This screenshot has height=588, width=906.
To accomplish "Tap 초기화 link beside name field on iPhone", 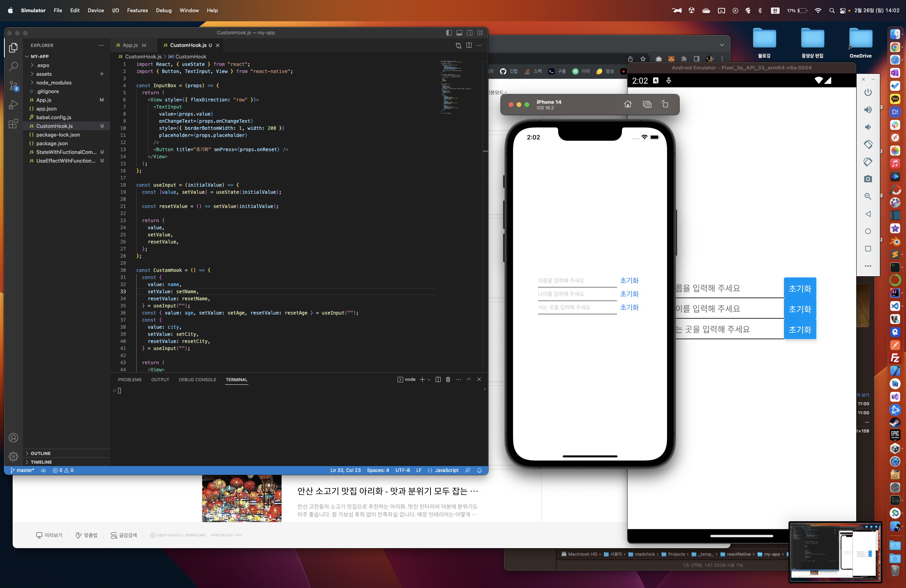I will coord(629,281).
